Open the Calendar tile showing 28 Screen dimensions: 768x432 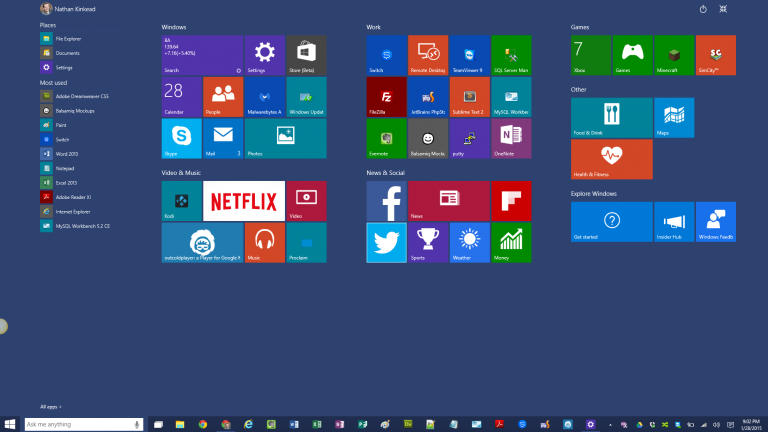point(181,97)
